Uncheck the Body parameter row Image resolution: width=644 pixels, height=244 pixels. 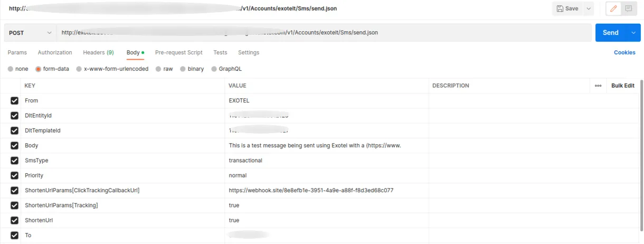tap(14, 145)
